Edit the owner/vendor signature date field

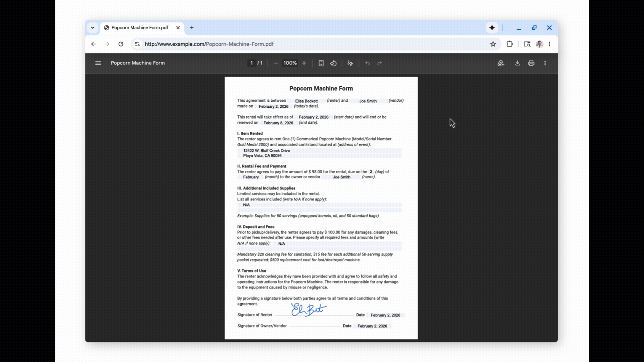click(372, 326)
